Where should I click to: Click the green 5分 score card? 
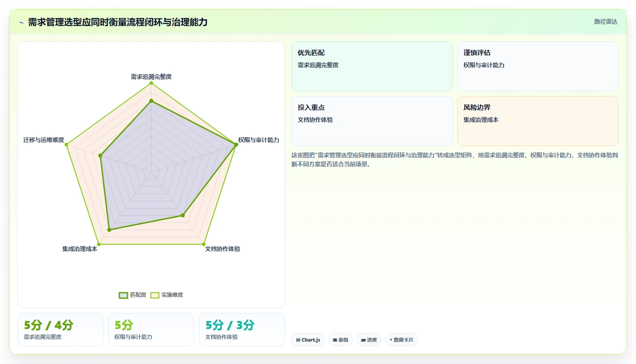pyautogui.click(x=151, y=329)
